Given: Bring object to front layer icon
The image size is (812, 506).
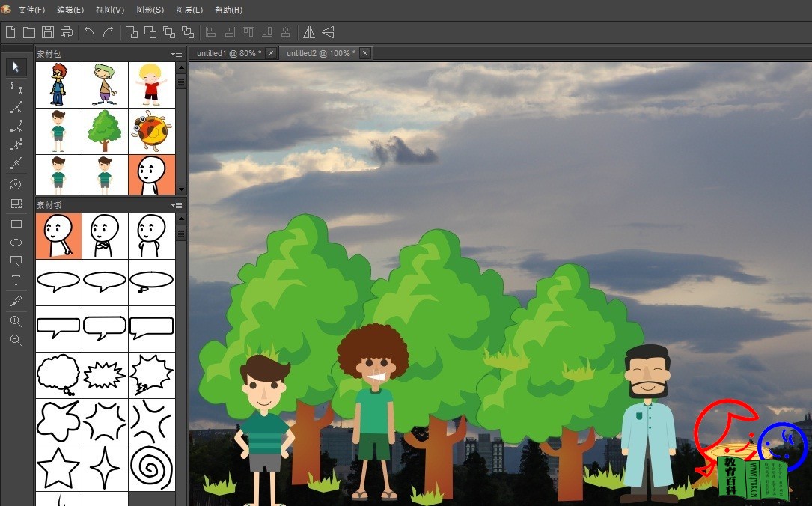Looking at the screenshot, I should [x=132, y=33].
